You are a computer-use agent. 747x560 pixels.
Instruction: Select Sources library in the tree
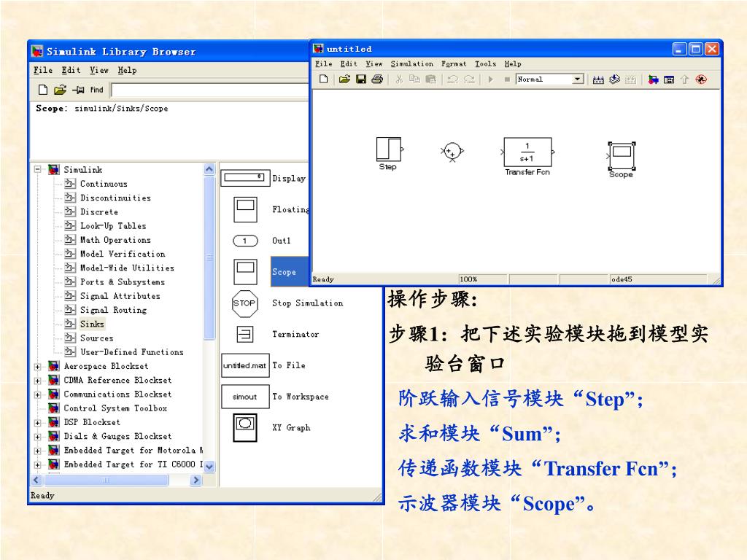(x=97, y=338)
